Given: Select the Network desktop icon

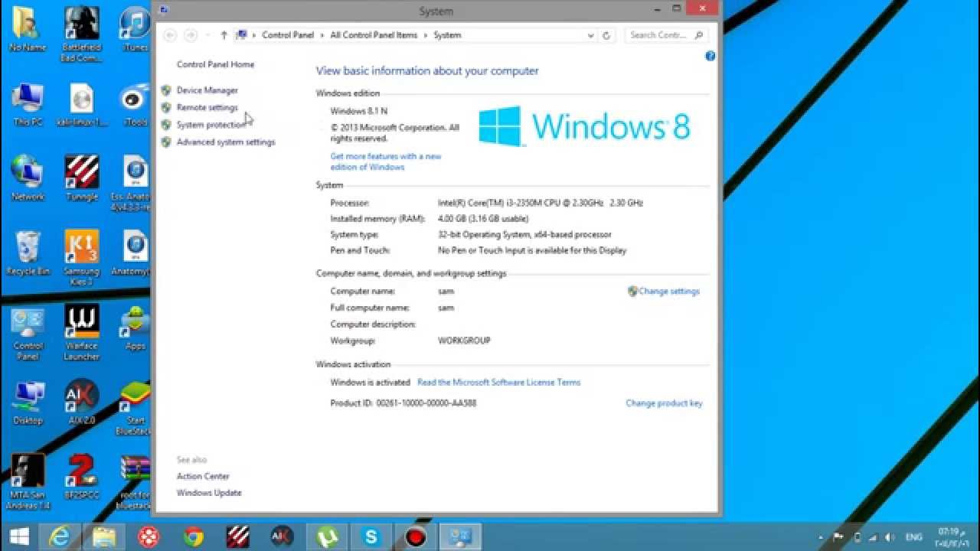Looking at the screenshot, I should pyautogui.click(x=28, y=178).
